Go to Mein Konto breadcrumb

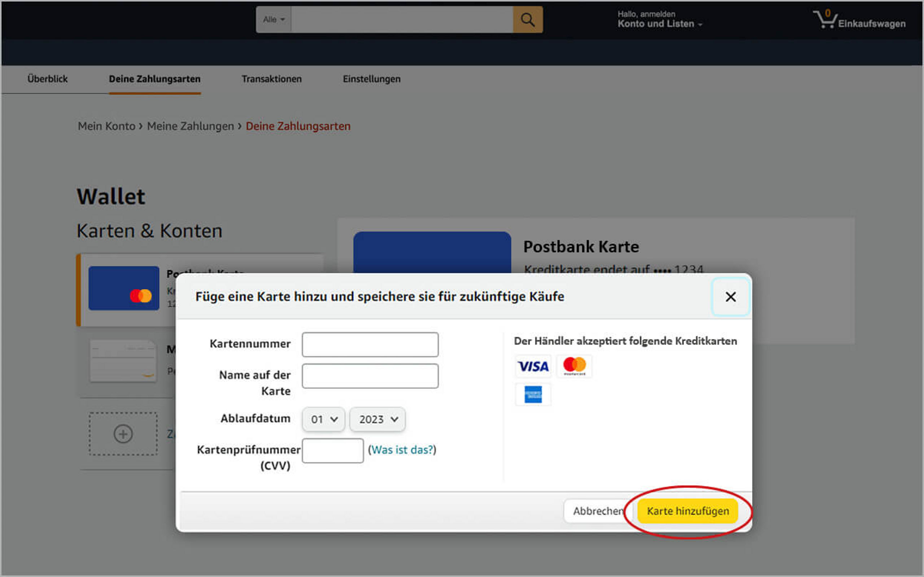click(x=106, y=126)
